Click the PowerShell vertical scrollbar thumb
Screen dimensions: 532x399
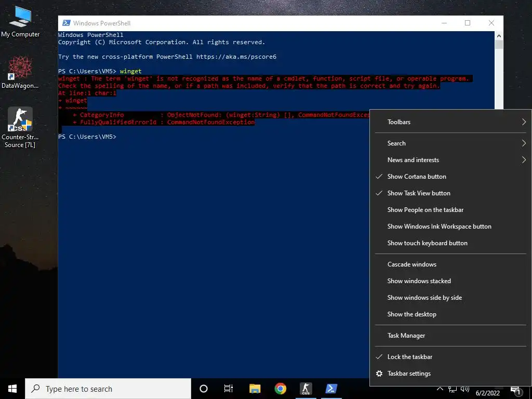(499, 45)
